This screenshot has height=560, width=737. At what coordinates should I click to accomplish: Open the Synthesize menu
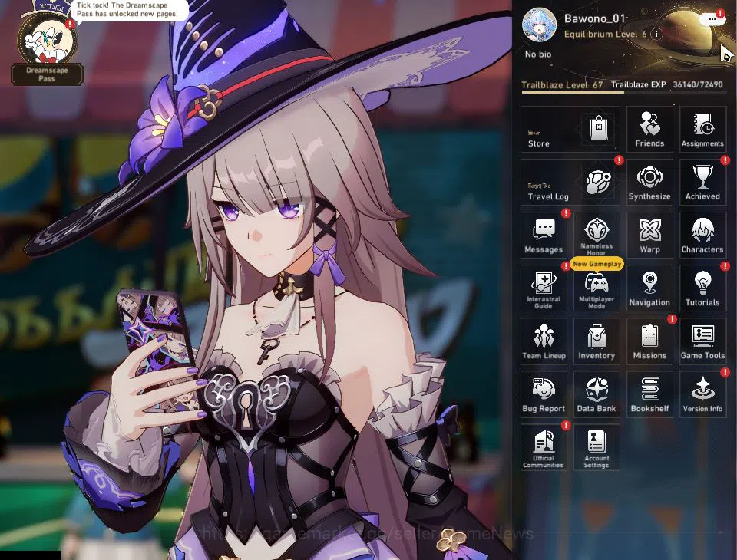coord(649,183)
